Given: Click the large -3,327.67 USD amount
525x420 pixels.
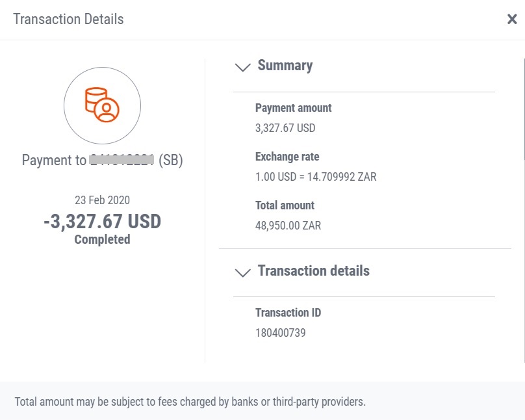Looking at the screenshot, I should 102,222.
